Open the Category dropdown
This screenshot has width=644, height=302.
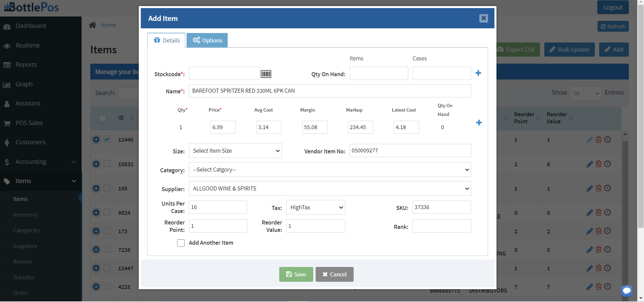coord(330,170)
